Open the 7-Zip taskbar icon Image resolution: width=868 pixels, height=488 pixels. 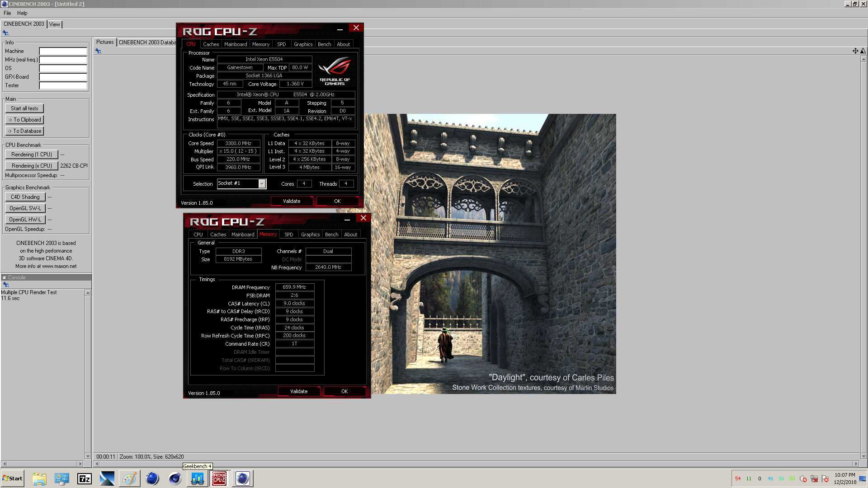point(85,479)
